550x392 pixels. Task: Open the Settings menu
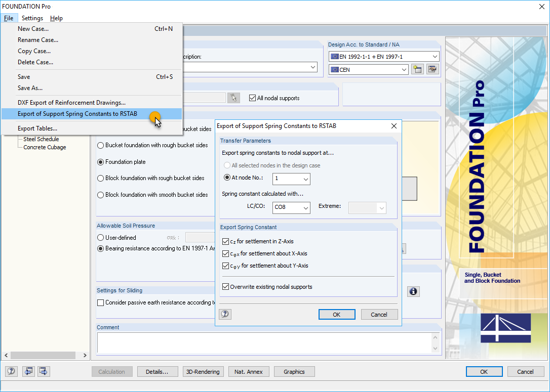pyautogui.click(x=32, y=18)
